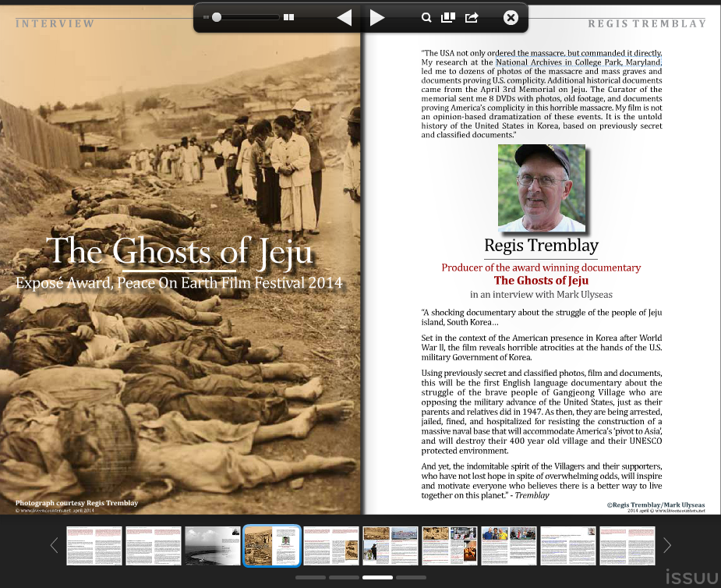
Task: Click the red 'The Ghosts of Jeju' text
Action: (x=541, y=280)
